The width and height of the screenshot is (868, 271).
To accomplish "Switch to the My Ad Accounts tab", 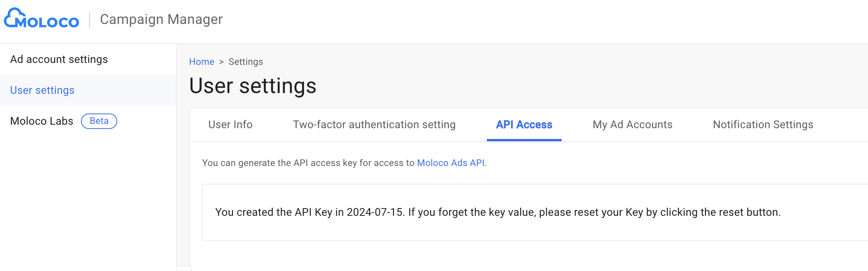I will (633, 125).
